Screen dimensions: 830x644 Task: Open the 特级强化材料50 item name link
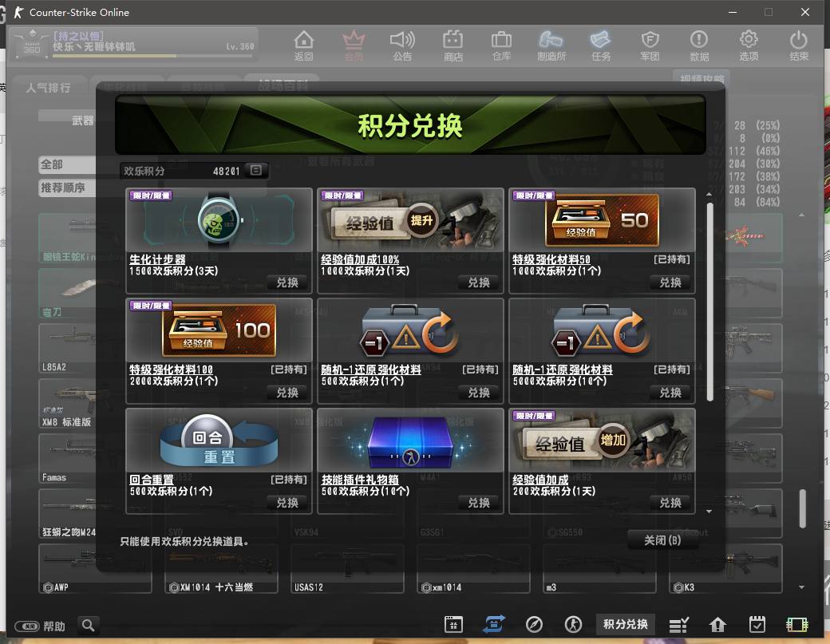click(551, 259)
